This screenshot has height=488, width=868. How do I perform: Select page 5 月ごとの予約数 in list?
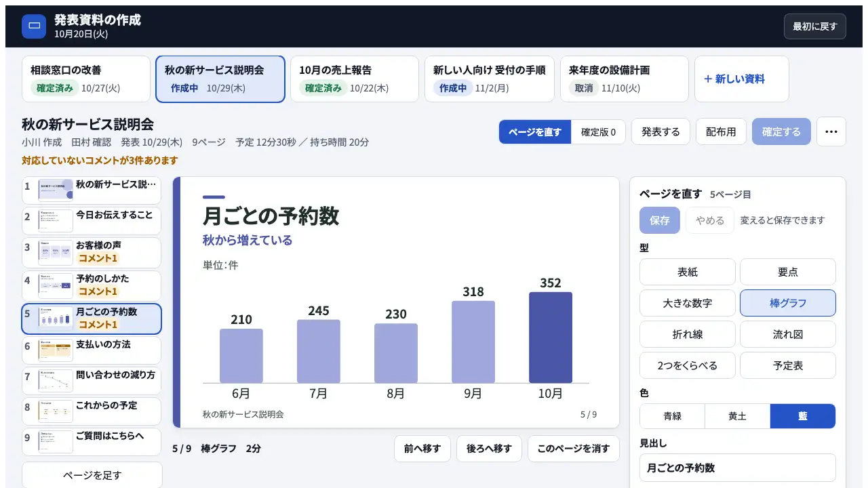[92, 319]
